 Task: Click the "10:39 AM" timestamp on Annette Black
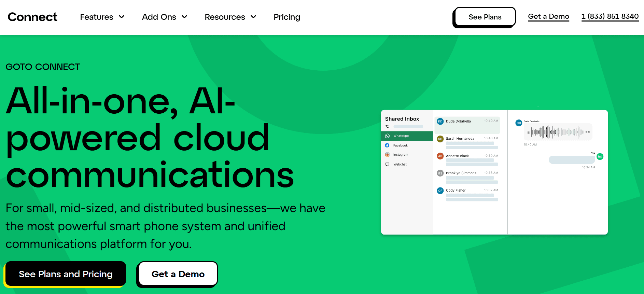(491, 156)
